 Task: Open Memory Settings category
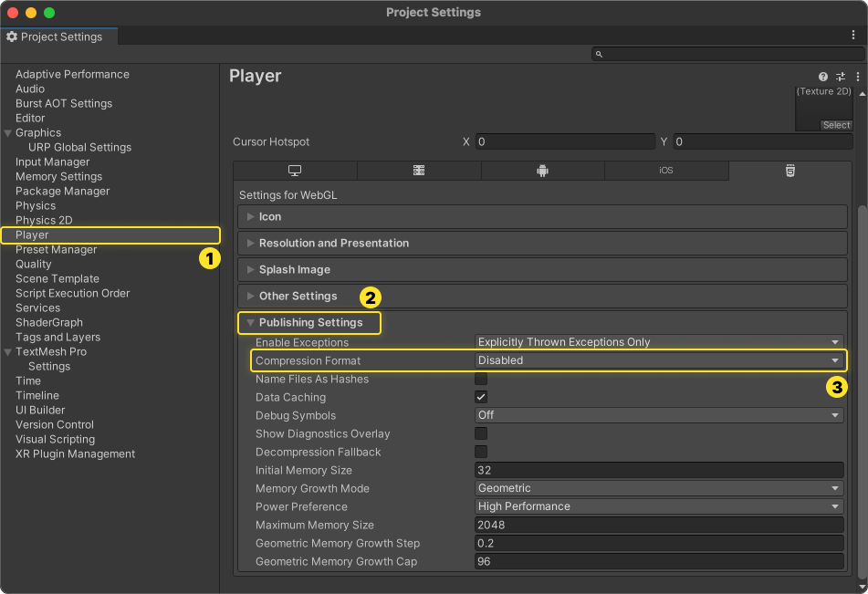[x=58, y=177]
